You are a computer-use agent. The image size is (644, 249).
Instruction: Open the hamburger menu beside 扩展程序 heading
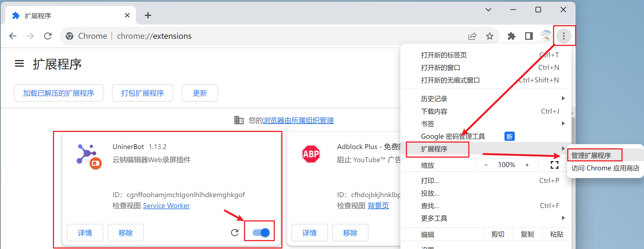pos(19,64)
